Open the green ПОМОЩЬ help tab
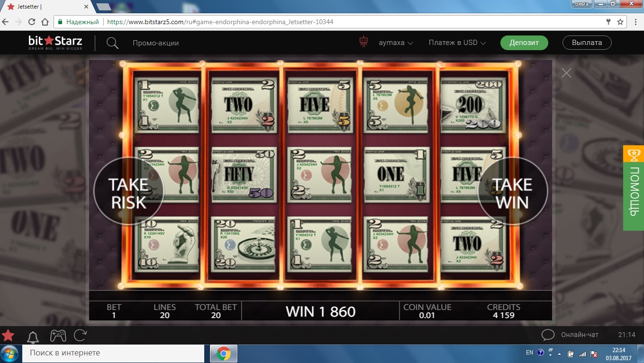644x363 pixels. pyautogui.click(x=634, y=188)
